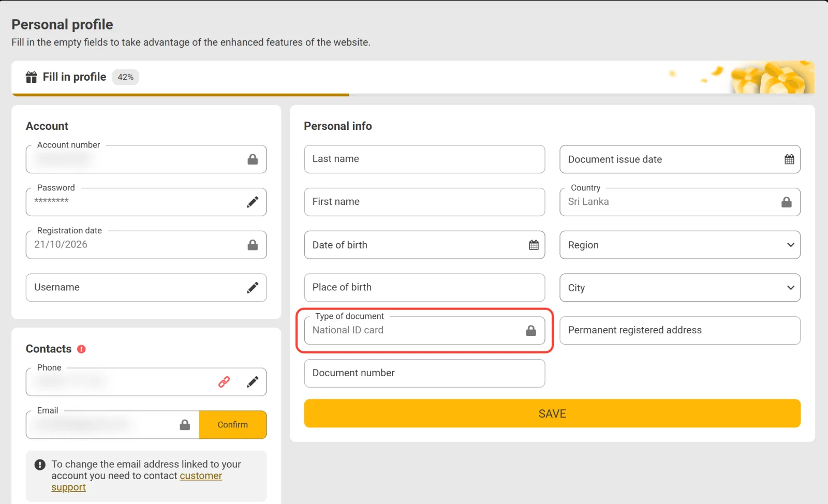Click the lock icon in Email field
The image size is (828, 504).
[x=185, y=425]
